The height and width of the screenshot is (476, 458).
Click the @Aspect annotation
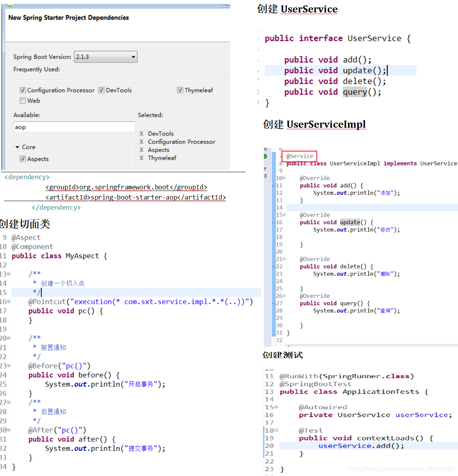26,237
